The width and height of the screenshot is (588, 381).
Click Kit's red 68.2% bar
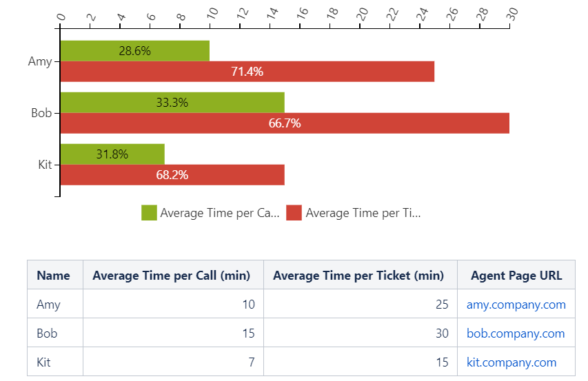[x=172, y=175]
